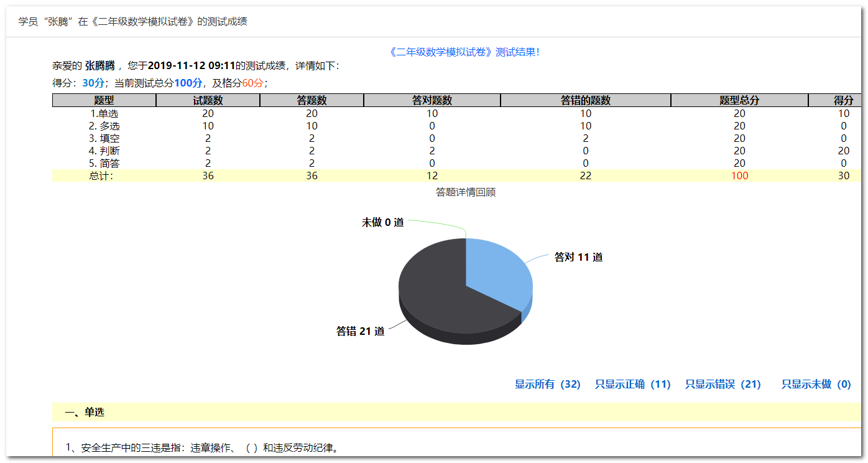Click the 3. 填空 row label
This screenshot has width=868, height=463.
(x=104, y=138)
